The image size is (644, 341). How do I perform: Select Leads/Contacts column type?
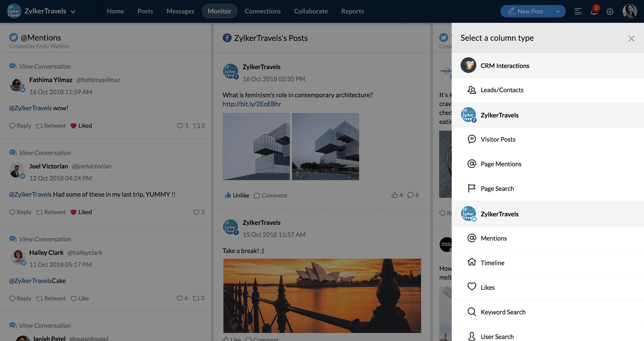548,90
